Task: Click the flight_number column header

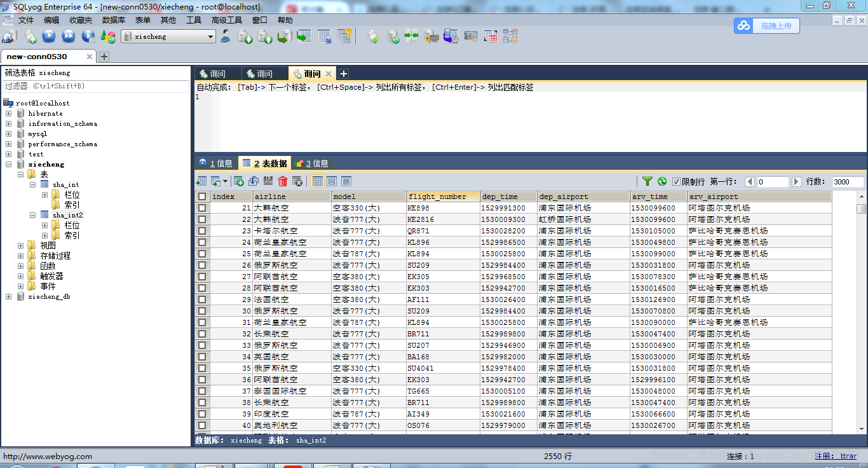Action: 443,196
